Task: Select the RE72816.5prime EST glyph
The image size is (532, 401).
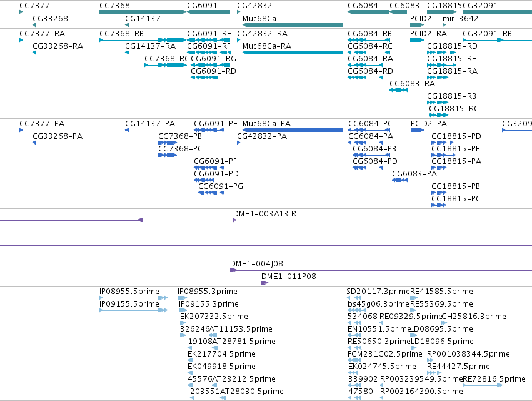Action: pos(483,385)
